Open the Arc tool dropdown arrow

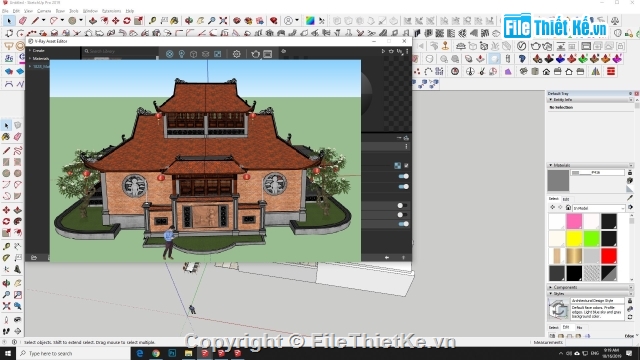coord(62,20)
